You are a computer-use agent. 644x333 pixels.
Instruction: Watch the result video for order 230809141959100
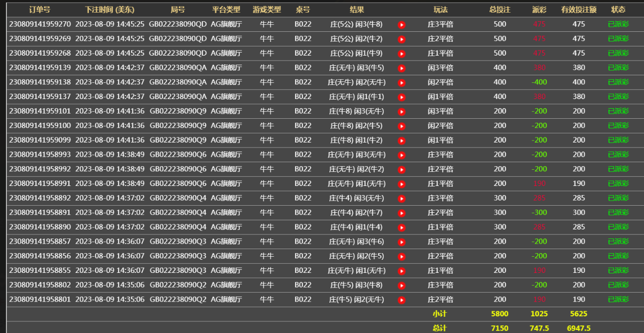click(402, 126)
